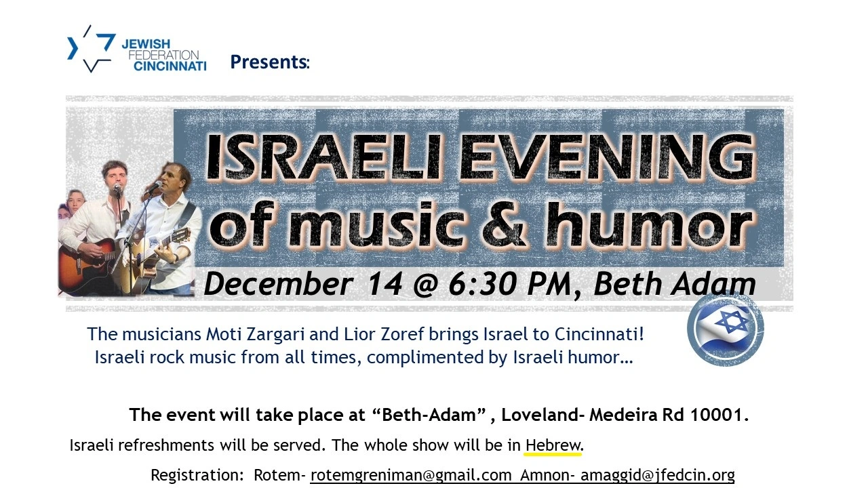Click the 'Beth Adam' text in banner
The width and height of the screenshot is (868, 488).
(674, 284)
